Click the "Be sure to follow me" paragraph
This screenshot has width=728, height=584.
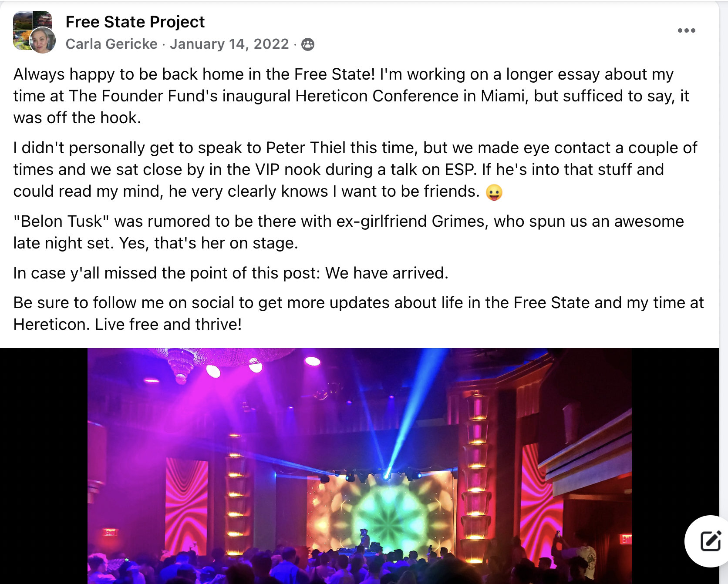tap(358, 313)
